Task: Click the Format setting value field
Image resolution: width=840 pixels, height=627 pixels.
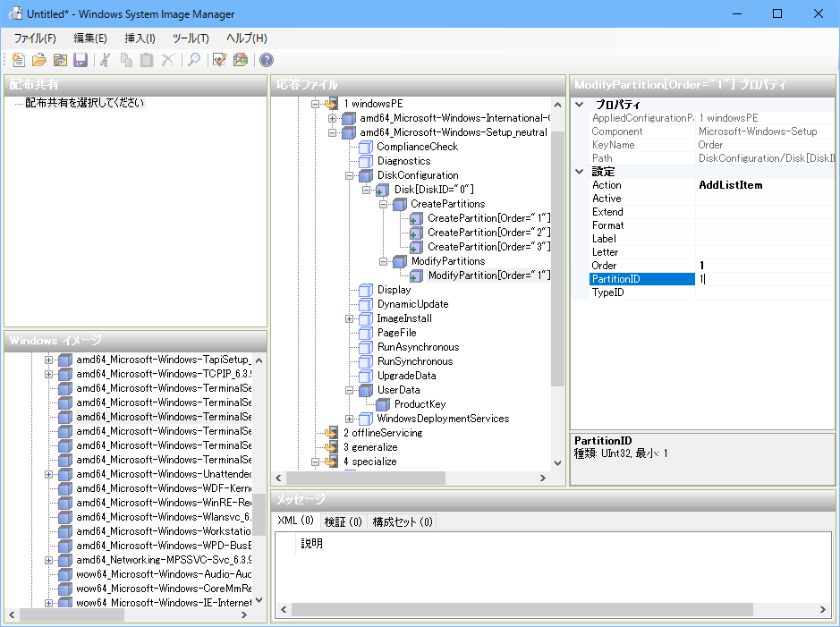Action: click(x=765, y=225)
